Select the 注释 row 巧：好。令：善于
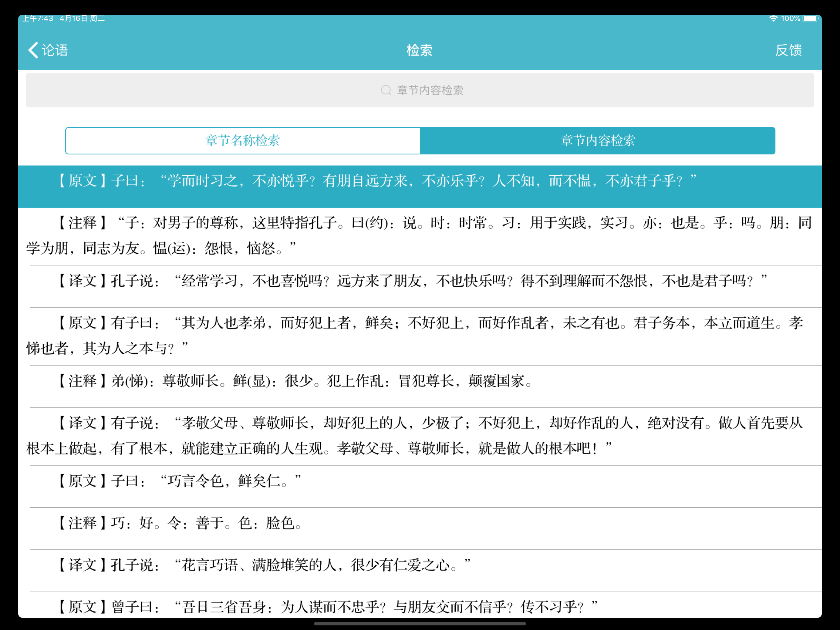This screenshot has width=840, height=630. point(420,528)
